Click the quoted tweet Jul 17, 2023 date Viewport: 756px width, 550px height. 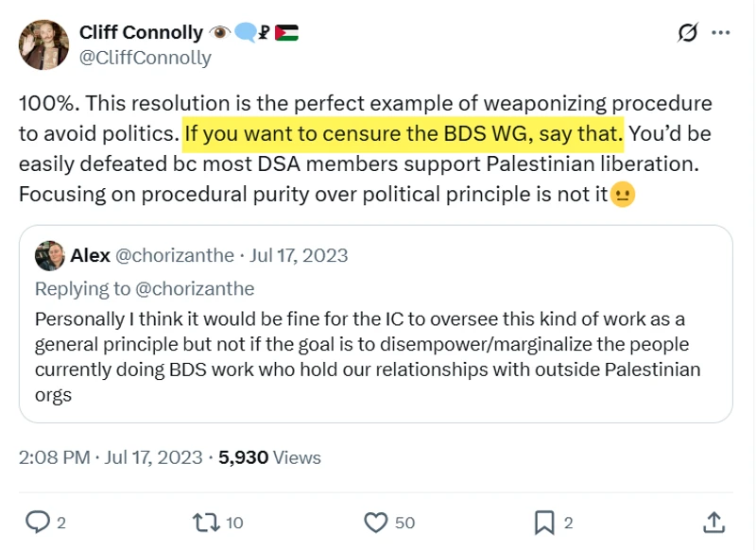coord(301,255)
